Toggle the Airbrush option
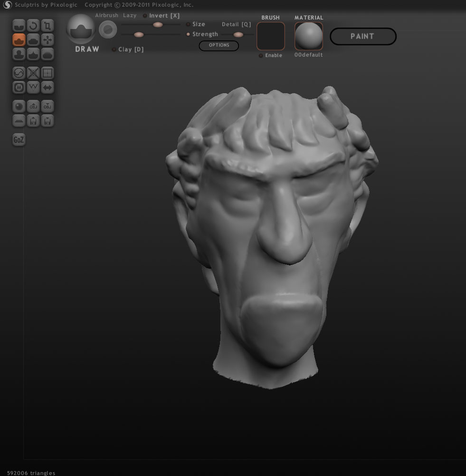 (x=106, y=15)
